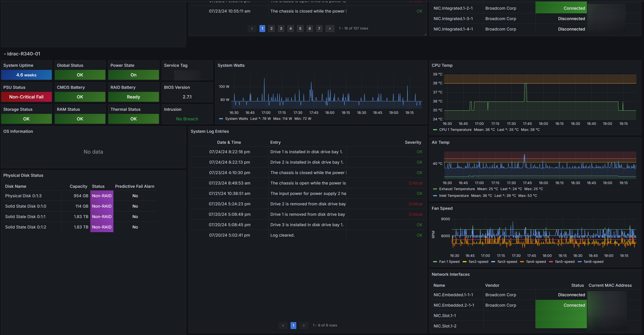
Task: Open the System Watts panel title menu
Action: click(231, 65)
